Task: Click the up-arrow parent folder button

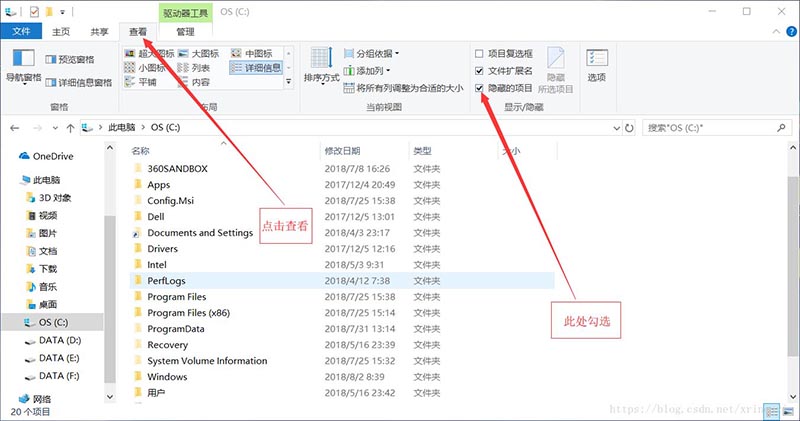Action: coord(70,128)
